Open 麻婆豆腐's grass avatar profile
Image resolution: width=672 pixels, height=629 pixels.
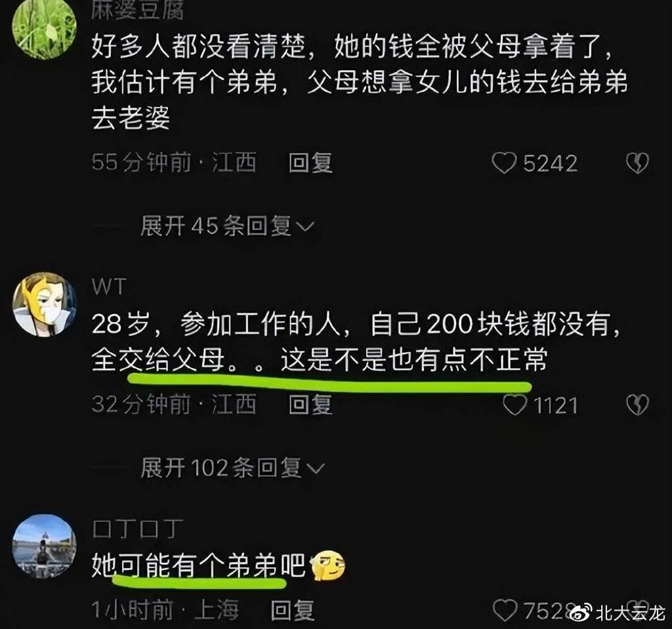(44, 28)
